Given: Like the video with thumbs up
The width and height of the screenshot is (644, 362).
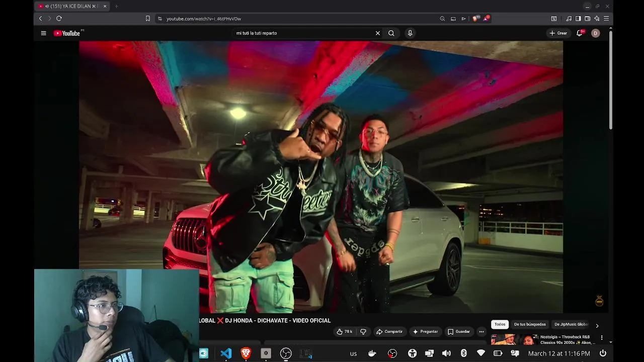Looking at the screenshot, I should [x=345, y=332].
